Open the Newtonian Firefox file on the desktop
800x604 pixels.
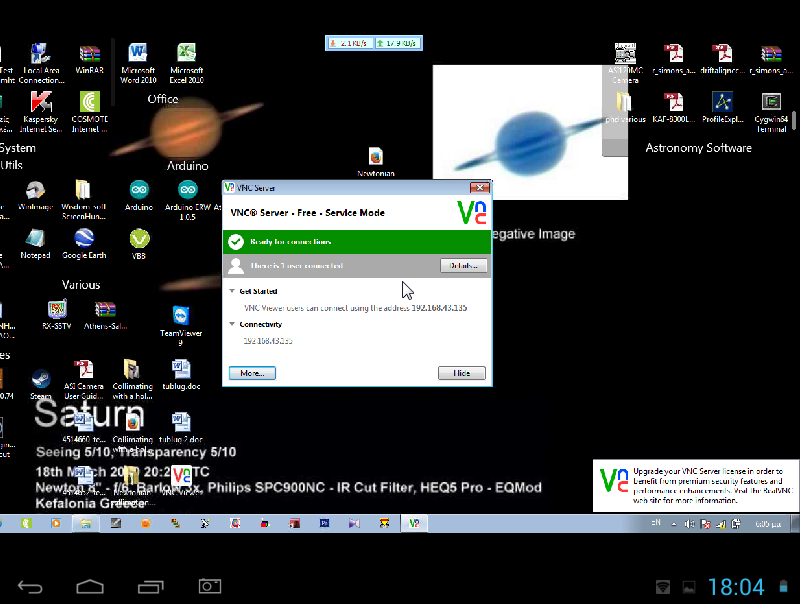[x=376, y=162]
